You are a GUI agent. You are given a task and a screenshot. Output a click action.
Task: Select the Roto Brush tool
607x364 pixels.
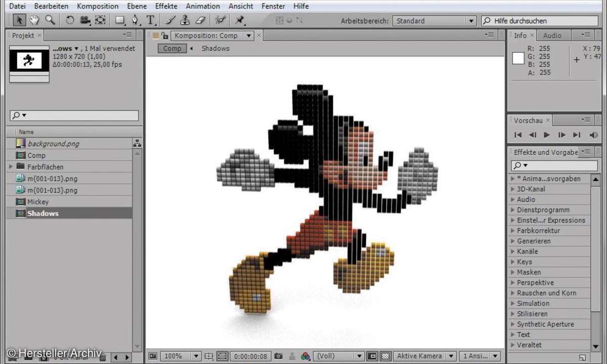coord(220,20)
